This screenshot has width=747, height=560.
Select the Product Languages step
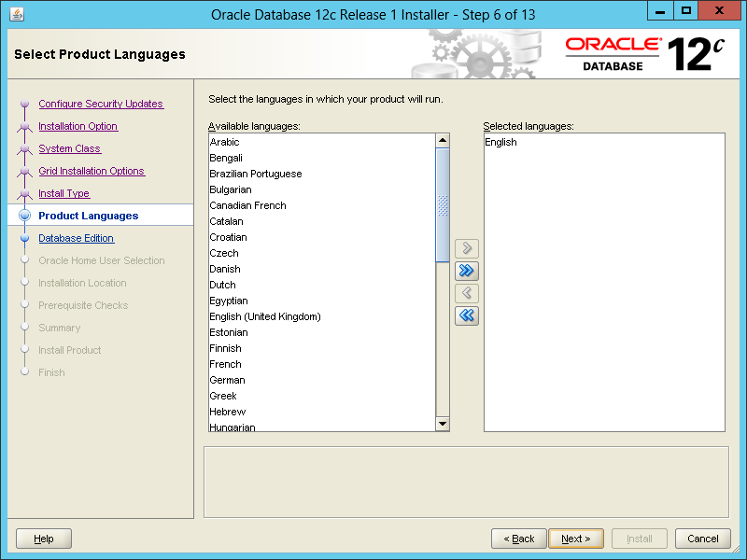[x=88, y=216]
